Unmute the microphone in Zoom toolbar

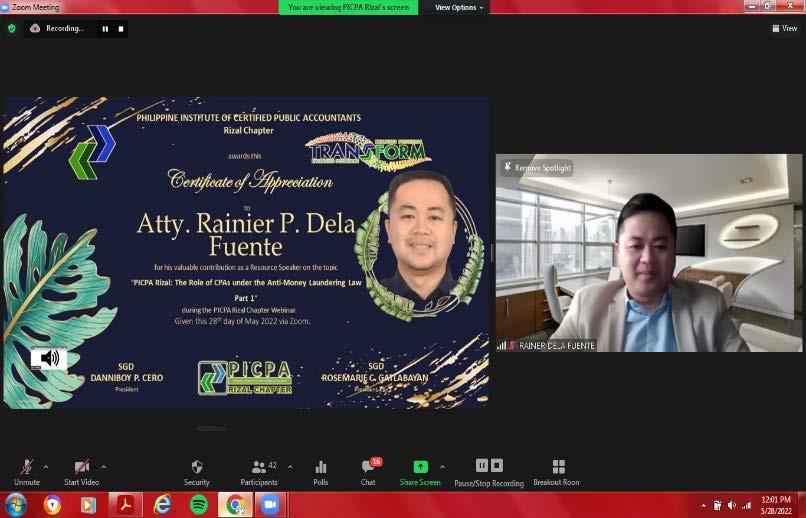click(x=27, y=472)
